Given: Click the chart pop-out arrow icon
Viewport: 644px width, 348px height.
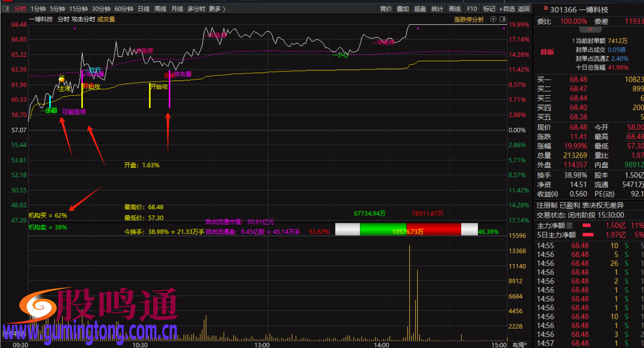Looking at the screenshot, I should click(x=493, y=19).
